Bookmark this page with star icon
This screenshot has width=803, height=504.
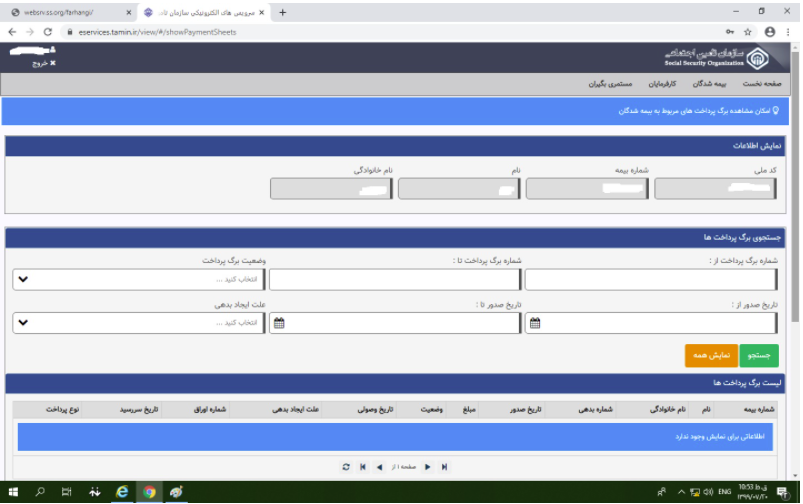[748, 31]
